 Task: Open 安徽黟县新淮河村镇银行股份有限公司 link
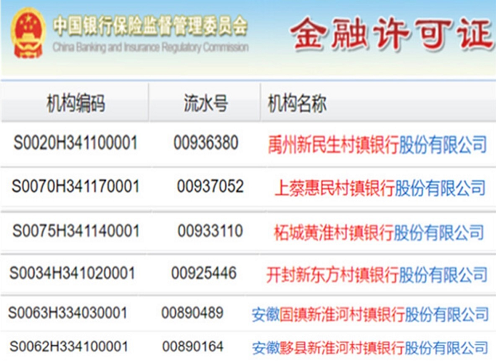click(370, 348)
